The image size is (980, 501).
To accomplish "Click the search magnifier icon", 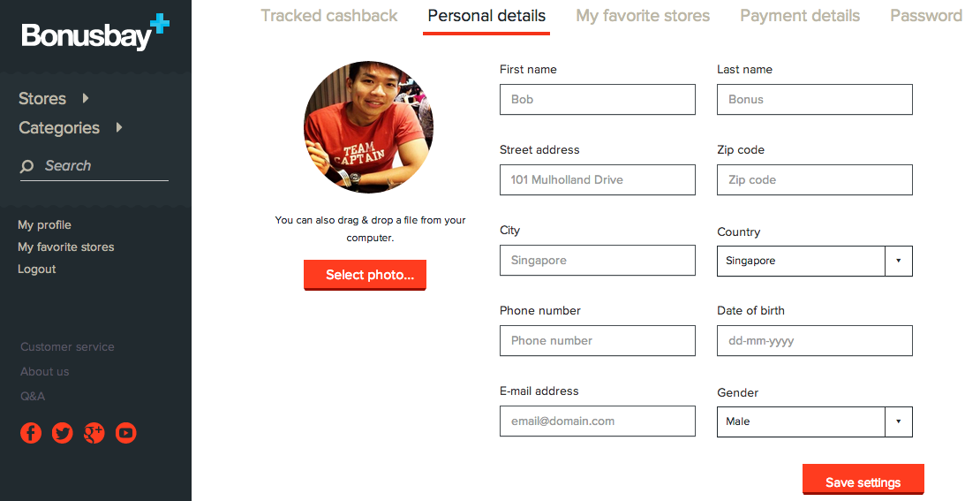I will point(27,166).
